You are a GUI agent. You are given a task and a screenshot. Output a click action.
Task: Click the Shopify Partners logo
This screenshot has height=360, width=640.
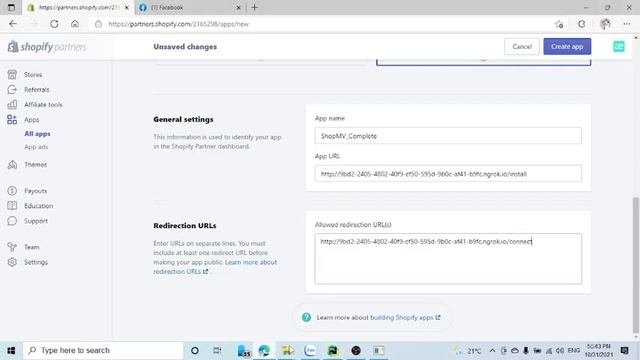point(47,47)
